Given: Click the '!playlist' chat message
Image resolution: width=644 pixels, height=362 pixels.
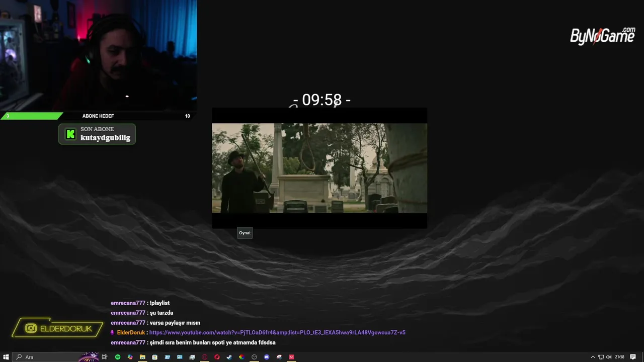Looking at the screenshot, I should coord(159,303).
